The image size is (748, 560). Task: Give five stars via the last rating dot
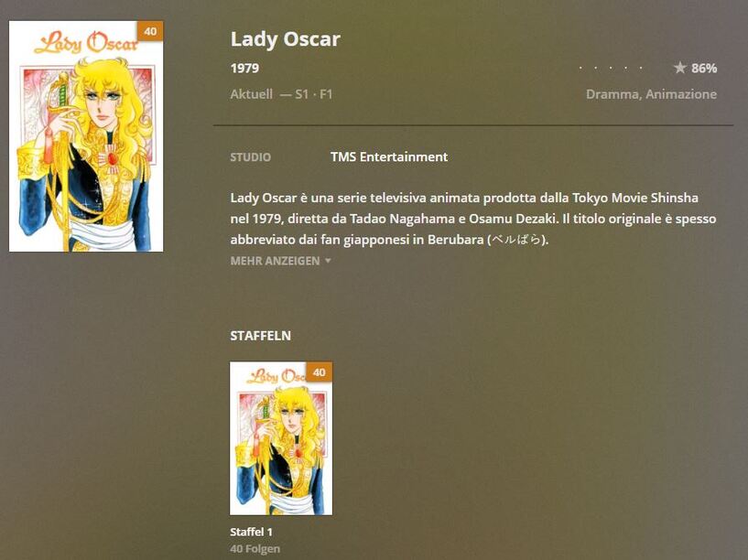[641, 68]
